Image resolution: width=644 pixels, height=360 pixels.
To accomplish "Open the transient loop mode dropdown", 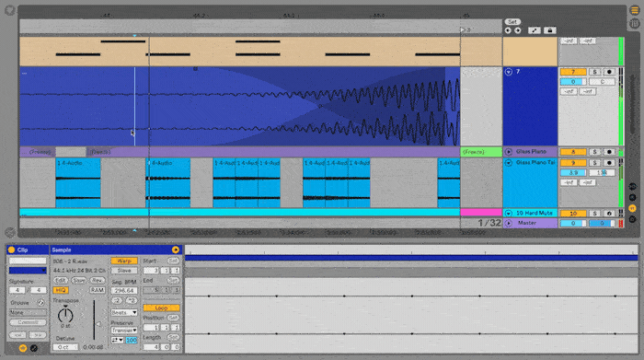I will click(x=117, y=341).
